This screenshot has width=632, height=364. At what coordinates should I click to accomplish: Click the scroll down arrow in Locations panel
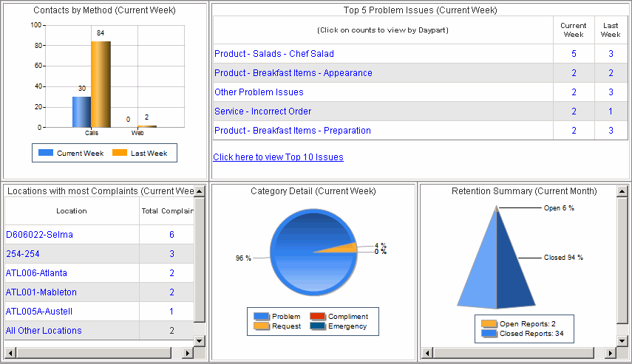point(199,340)
